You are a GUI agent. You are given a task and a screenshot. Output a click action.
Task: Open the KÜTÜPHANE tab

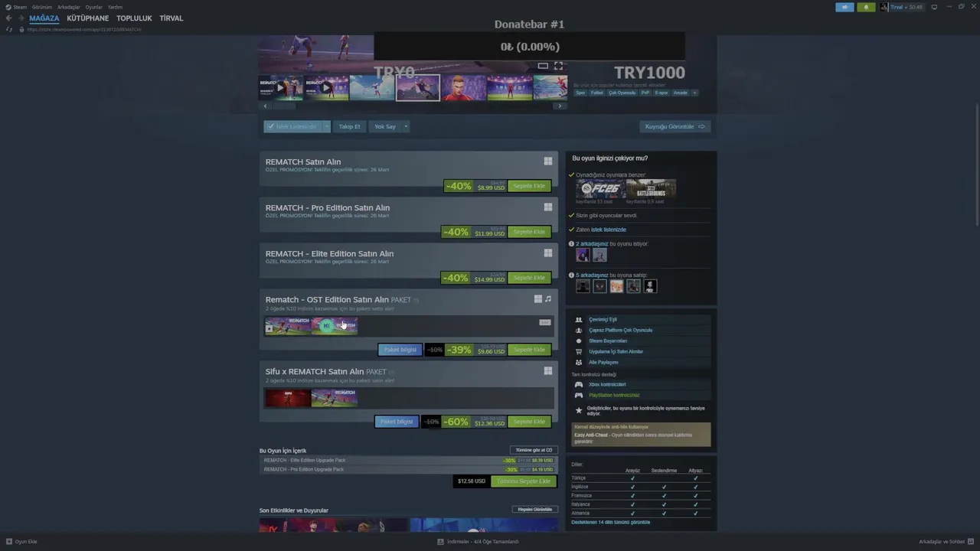[88, 18]
